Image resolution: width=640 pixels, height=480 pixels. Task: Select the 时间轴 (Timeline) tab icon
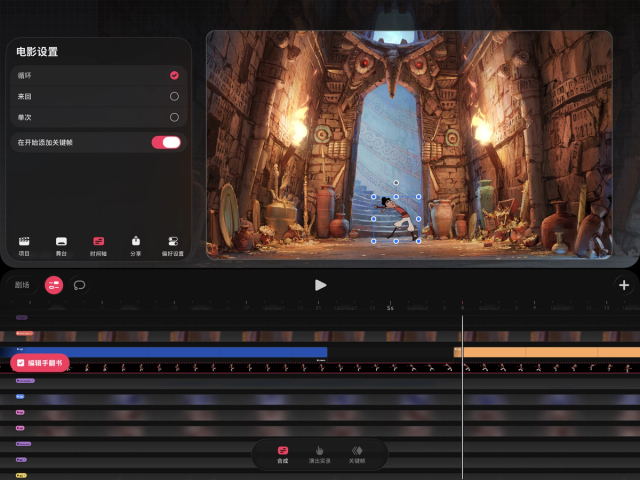pyautogui.click(x=98, y=245)
